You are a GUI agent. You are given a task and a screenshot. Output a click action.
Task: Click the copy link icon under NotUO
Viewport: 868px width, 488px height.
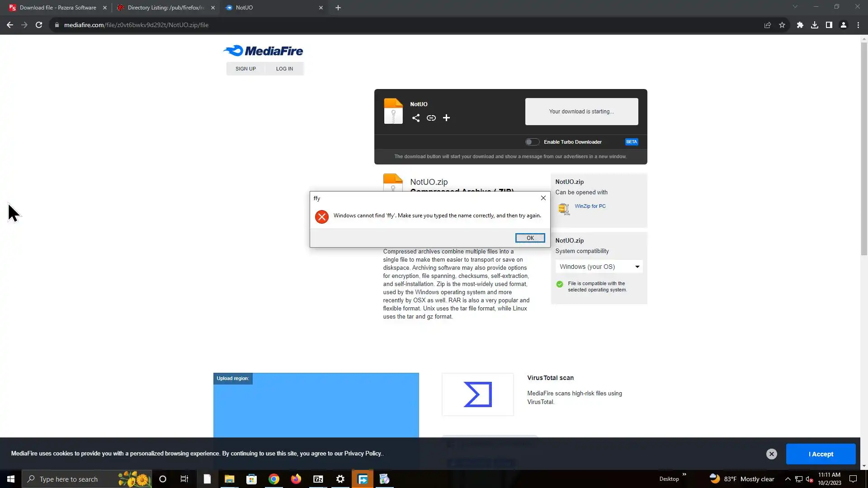431,118
